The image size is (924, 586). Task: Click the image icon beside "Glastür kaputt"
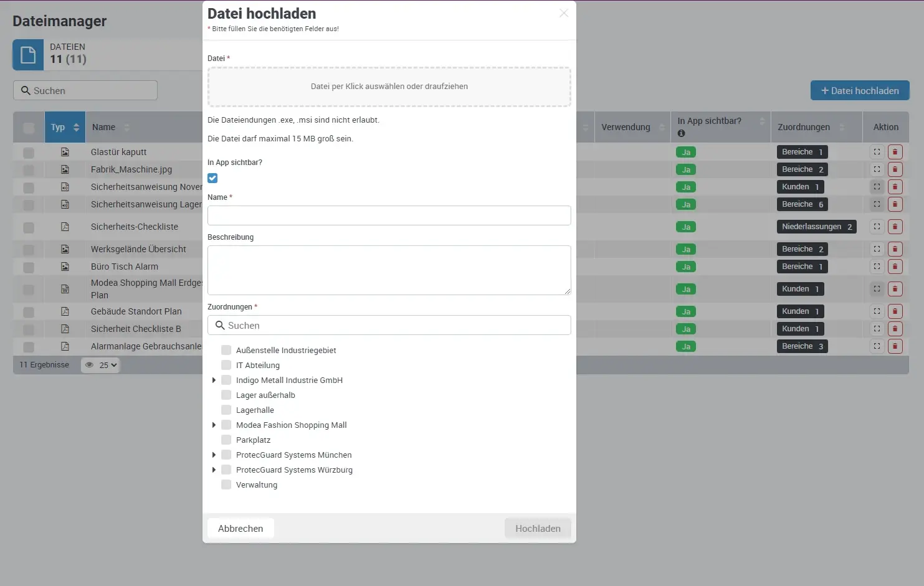click(x=65, y=151)
